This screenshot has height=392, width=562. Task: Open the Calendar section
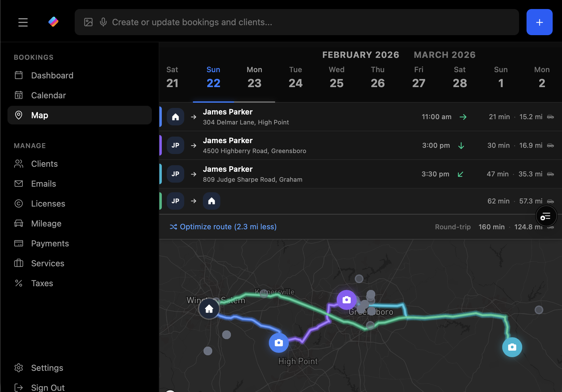click(48, 95)
